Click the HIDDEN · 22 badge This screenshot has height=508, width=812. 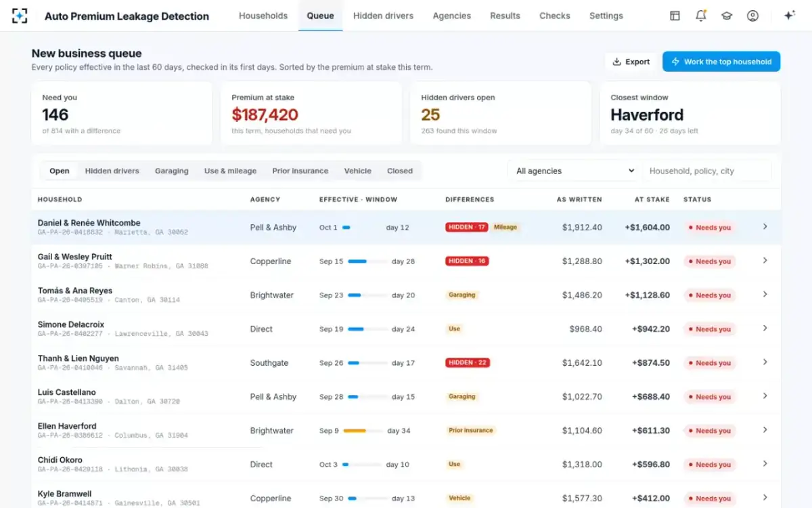(x=468, y=362)
